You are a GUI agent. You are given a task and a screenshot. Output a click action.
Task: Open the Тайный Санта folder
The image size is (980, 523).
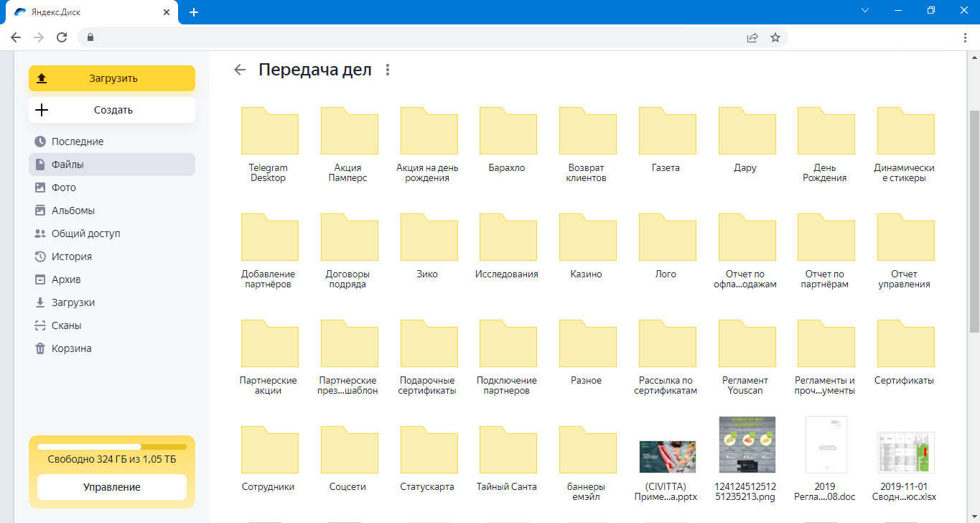point(508,450)
